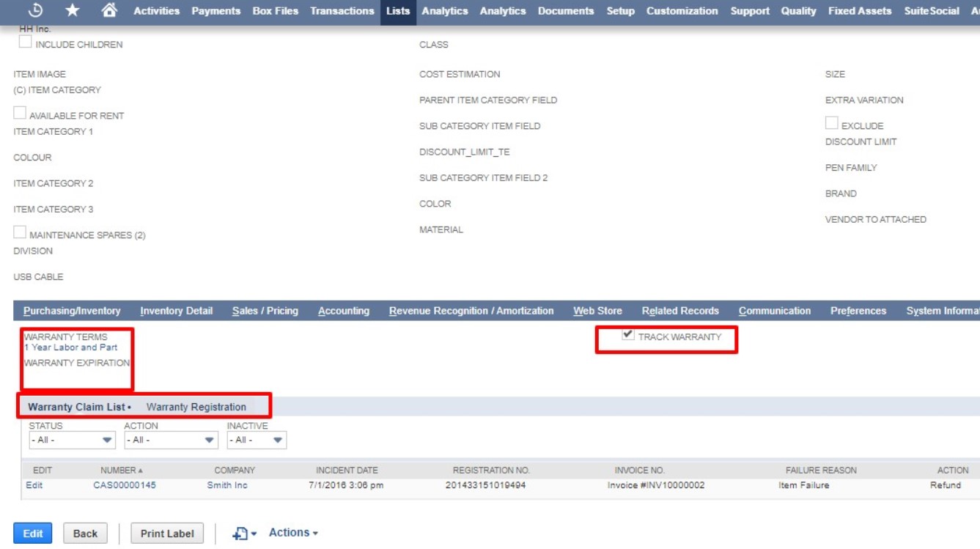Open claim CAS00000145 link
This screenshot has height=549, width=980.
tap(124, 485)
